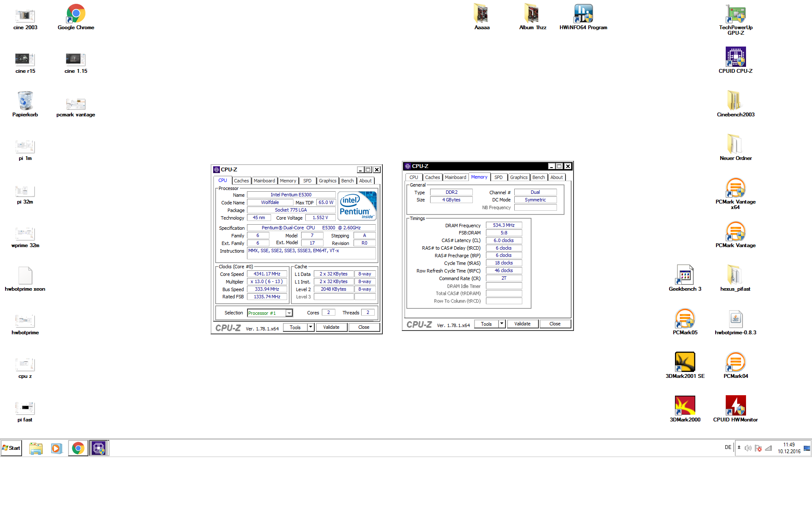Open the Album 1hzz folder

(532, 17)
